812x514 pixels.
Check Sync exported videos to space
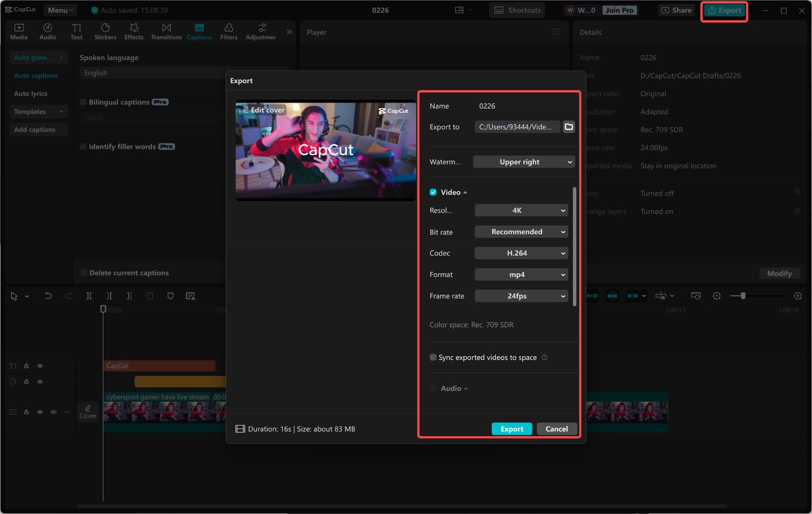433,357
